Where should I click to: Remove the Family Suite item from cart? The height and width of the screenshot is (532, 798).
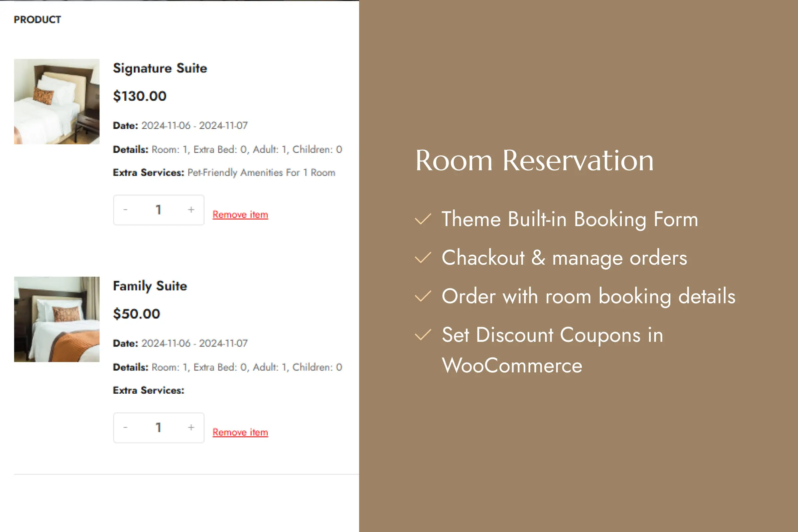tap(240, 432)
